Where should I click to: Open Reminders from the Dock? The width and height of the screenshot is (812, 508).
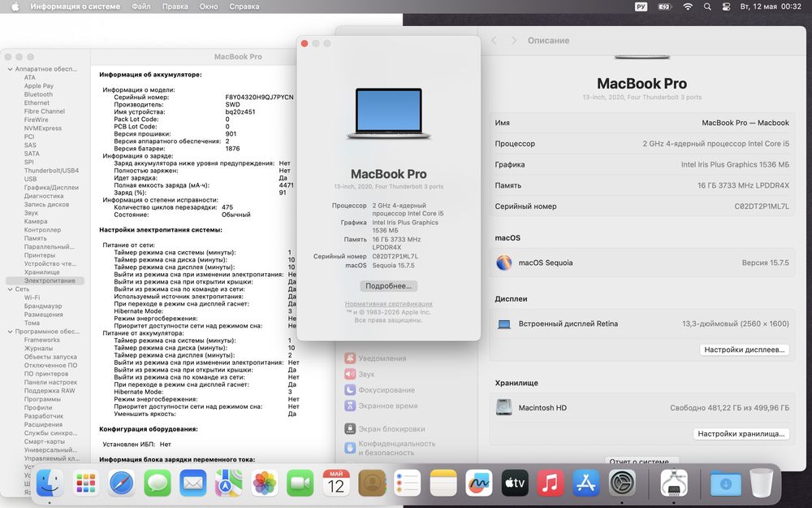[x=408, y=483]
